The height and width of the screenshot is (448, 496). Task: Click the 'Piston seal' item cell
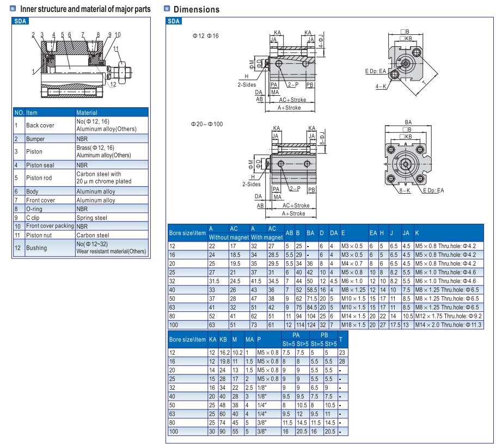point(50,165)
